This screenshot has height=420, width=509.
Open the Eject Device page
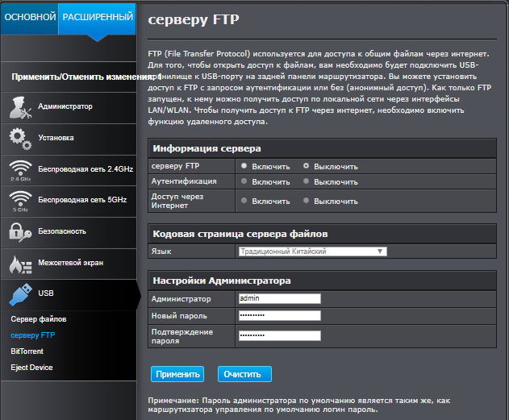tap(31, 368)
